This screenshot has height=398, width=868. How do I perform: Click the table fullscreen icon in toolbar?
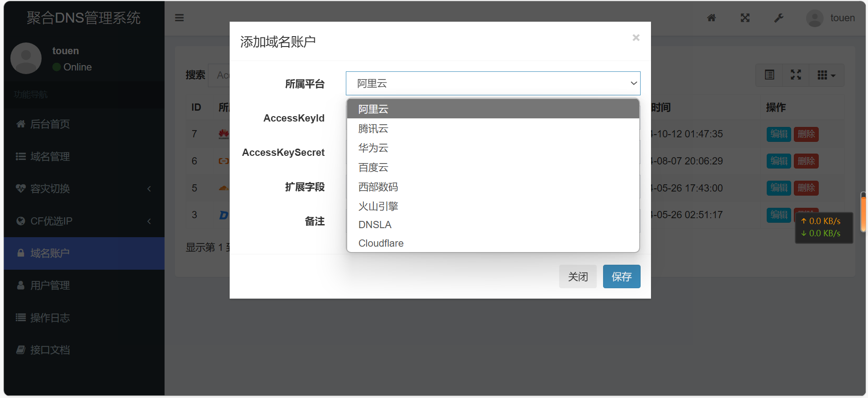tap(796, 75)
